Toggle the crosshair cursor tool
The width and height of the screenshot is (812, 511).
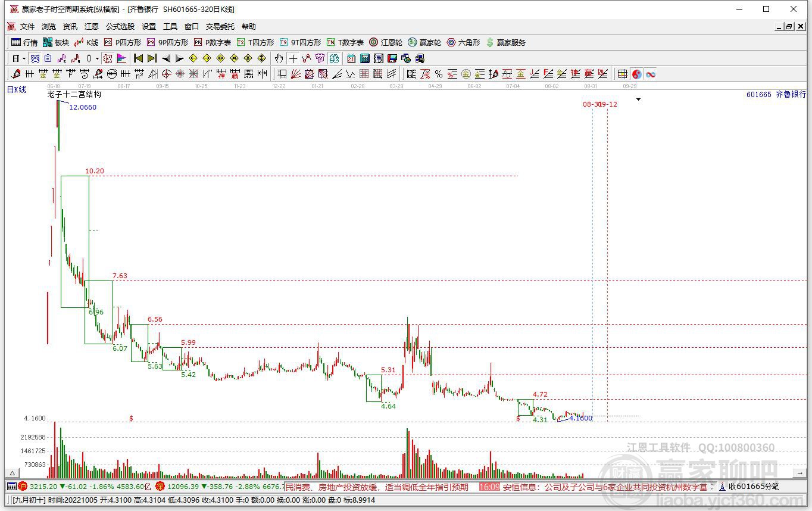[x=293, y=58]
